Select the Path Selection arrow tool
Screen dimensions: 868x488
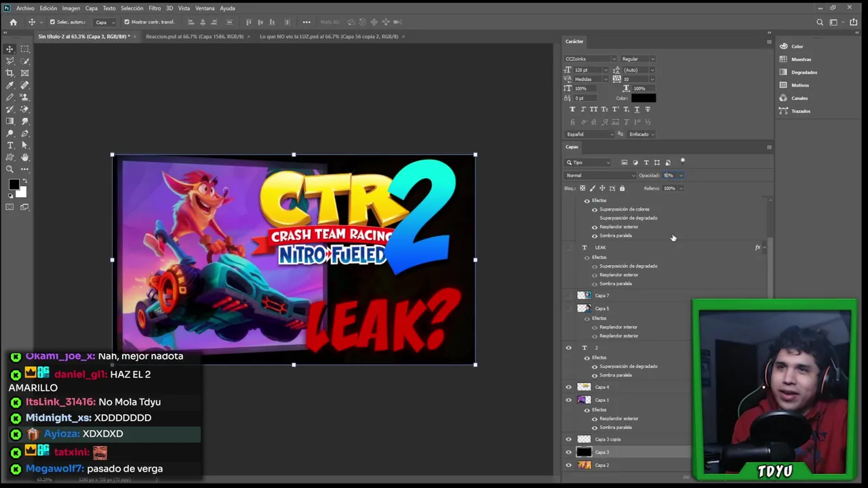tap(25, 146)
